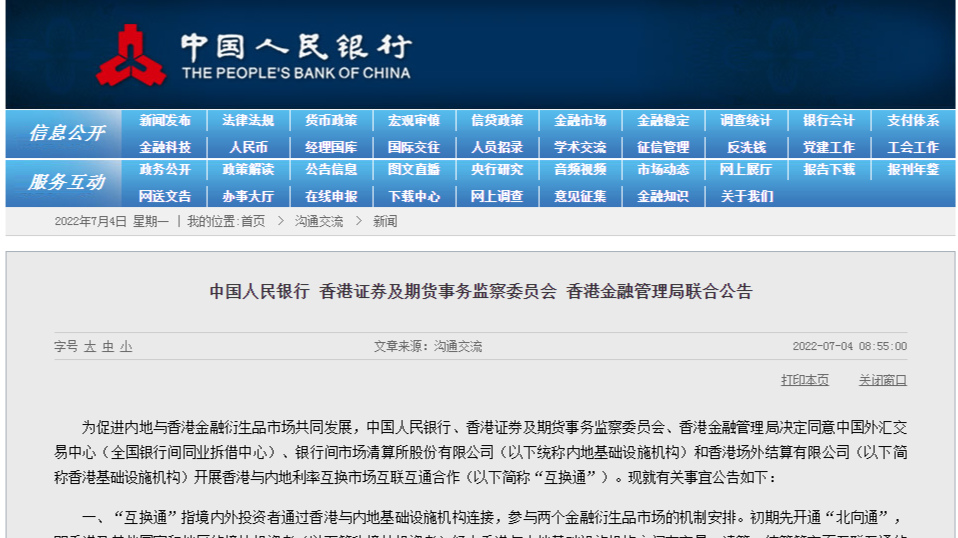Click the People's Bank of China red logo
Viewport: 958px width, 538px height.
(131, 56)
